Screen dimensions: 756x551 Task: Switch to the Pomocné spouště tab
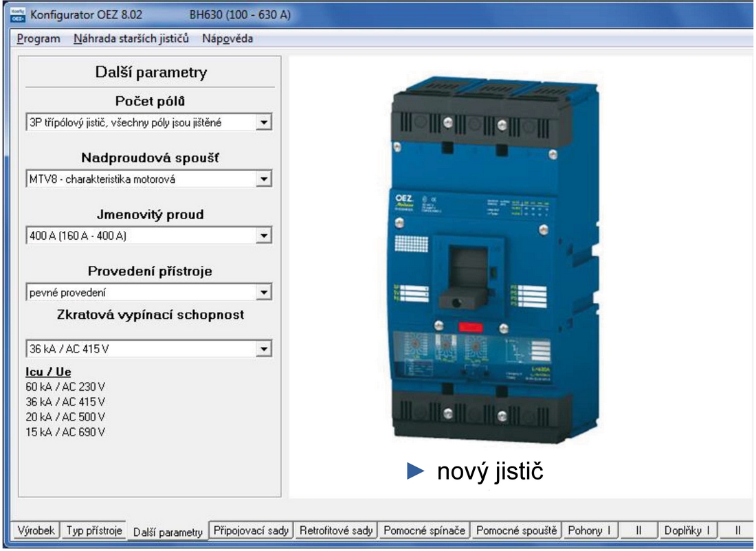tap(516, 530)
